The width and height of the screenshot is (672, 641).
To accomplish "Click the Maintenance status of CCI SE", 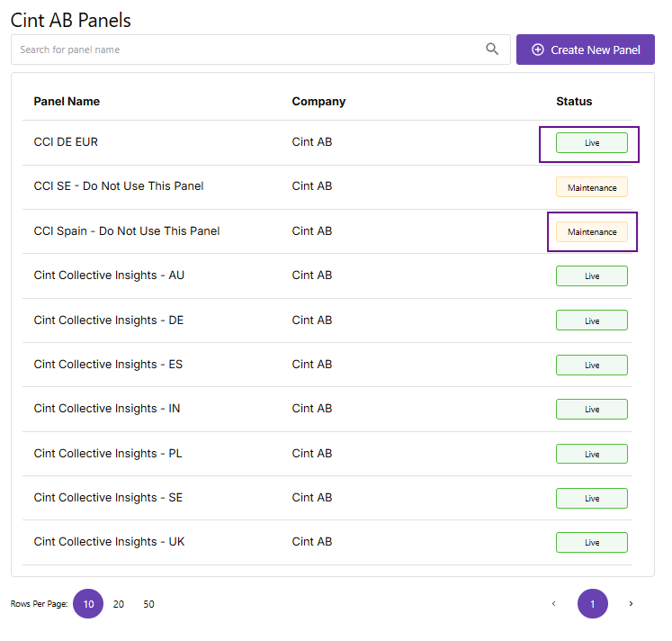I will [x=592, y=187].
